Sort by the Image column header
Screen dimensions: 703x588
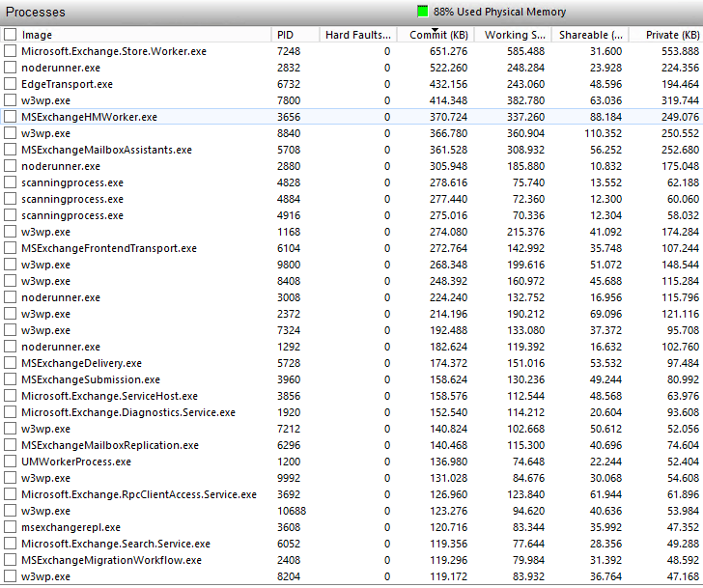[37, 35]
